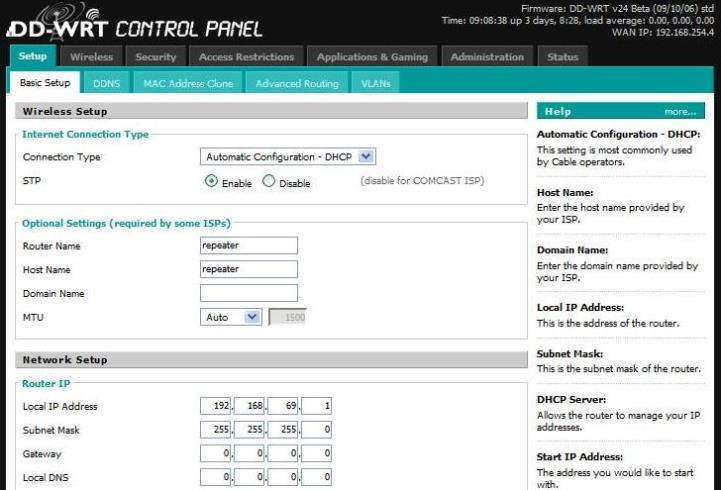
Task: Click the 'Internet Connection Type' legend
Action: click(86, 134)
